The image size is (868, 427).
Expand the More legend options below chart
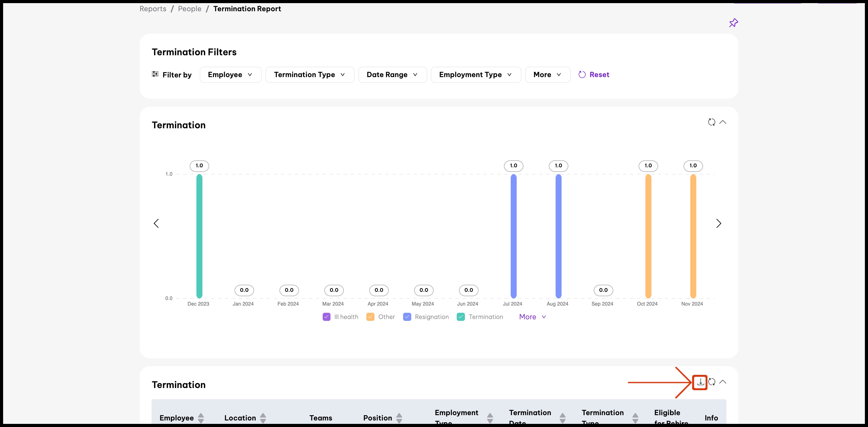[x=532, y=317]
